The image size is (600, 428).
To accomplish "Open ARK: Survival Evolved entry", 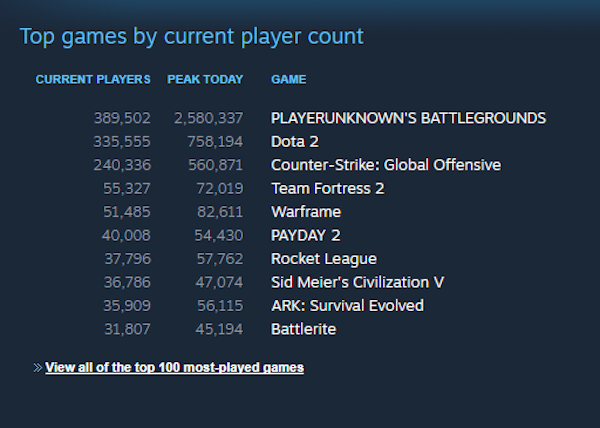I will 347,306.
